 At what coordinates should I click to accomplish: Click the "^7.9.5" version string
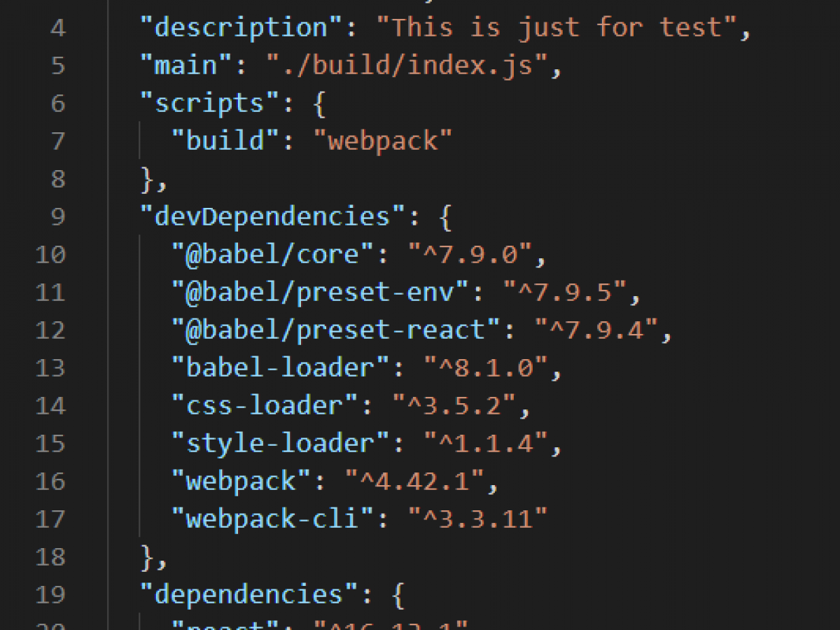coord(564,292)
